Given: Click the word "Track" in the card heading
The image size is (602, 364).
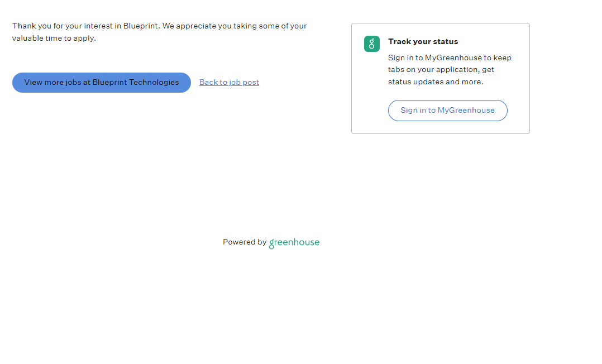Looking at the screenshot, I should [399, 42].
